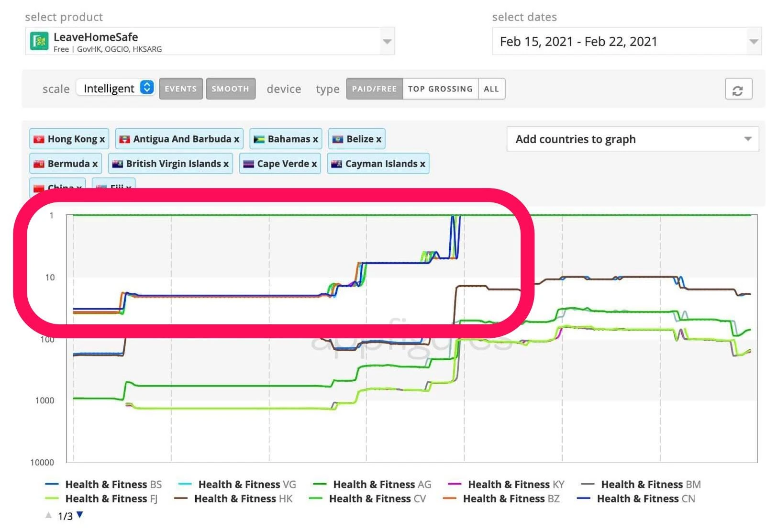Go to the previous legend page arrow

coord(48,515)
